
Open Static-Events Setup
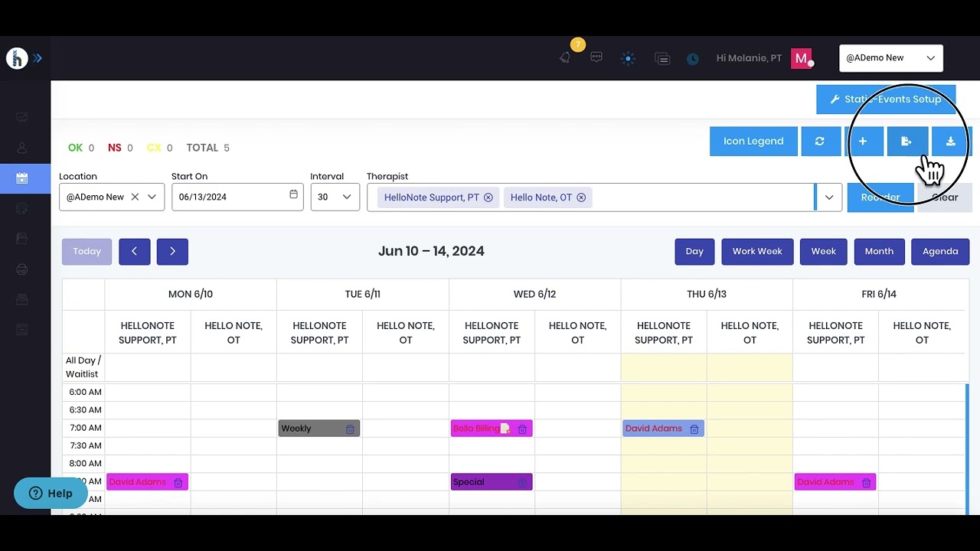pos(886,99)
